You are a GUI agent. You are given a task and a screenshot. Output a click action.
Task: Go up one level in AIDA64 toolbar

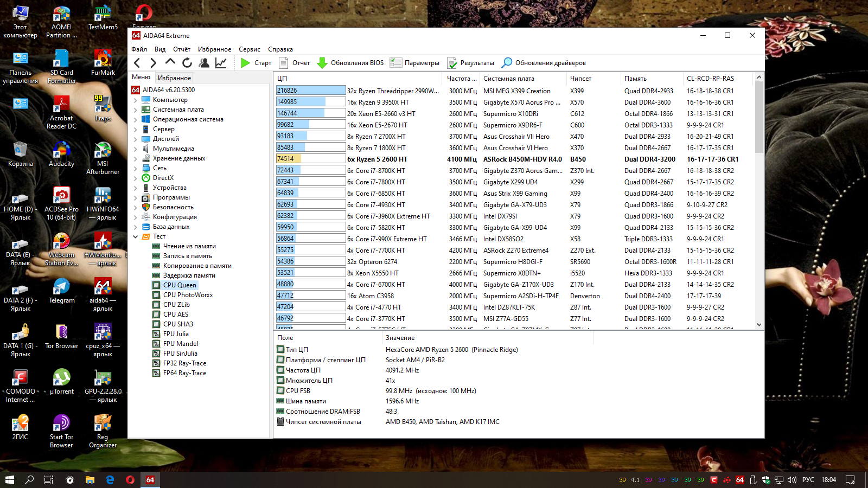point(170,63)
